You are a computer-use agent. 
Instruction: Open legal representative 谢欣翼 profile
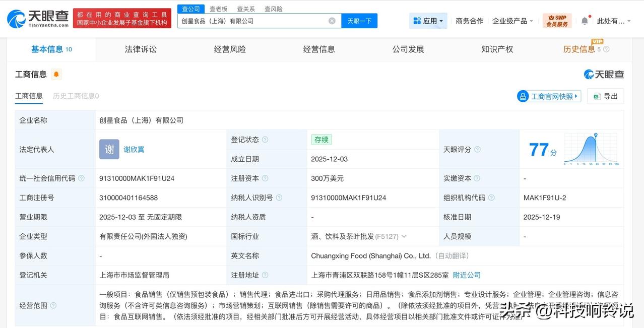coord(134,149)
